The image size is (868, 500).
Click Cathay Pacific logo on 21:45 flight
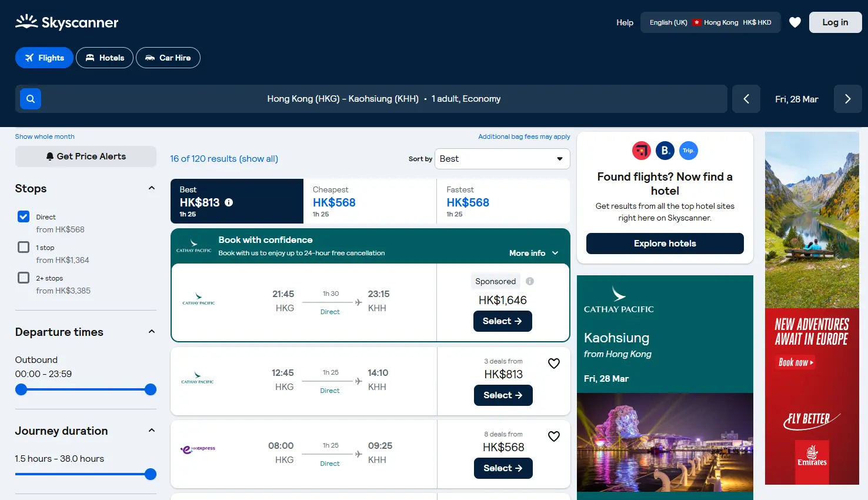coord(199,299)
